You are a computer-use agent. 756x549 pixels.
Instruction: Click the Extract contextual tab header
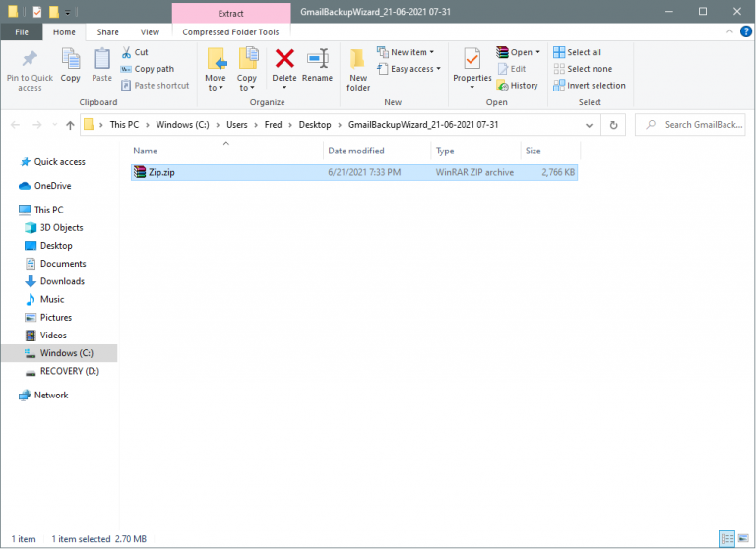click(231, 13)
